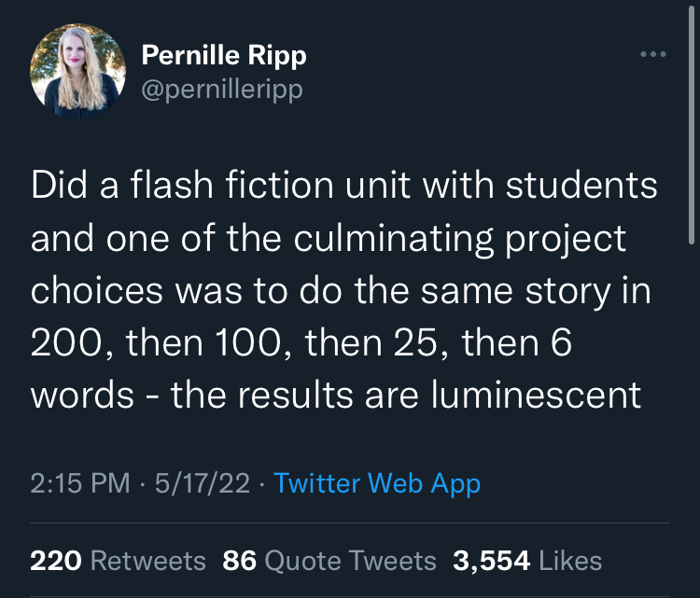700x598 pixels.
Task: Open the three-dot More options menu
Action: [x=653, y=55]
